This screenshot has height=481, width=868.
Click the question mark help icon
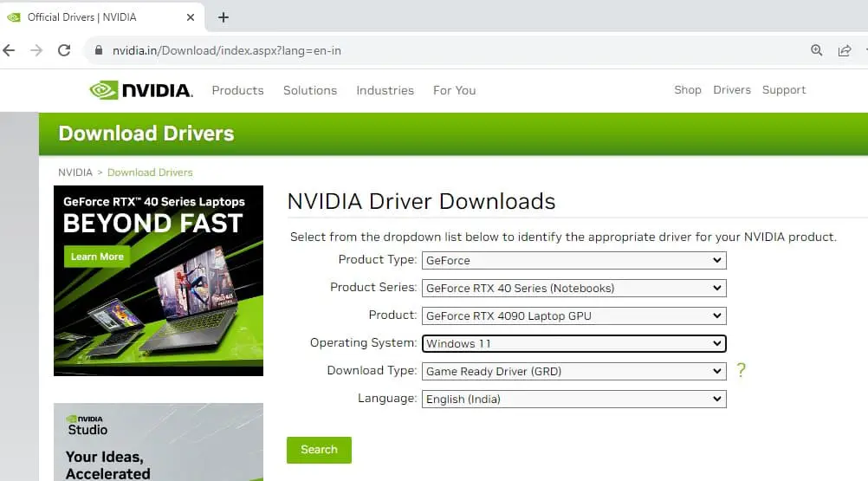click(741, 371)
